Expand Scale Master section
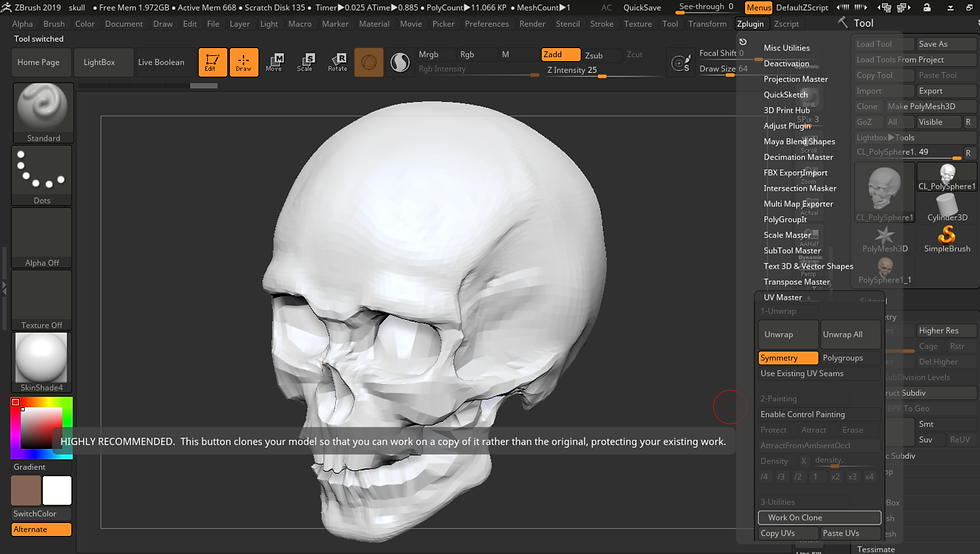 coord(786,235)
